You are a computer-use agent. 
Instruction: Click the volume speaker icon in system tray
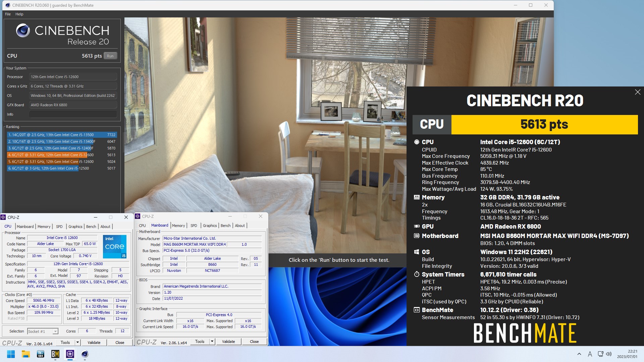tap(609, 354)
